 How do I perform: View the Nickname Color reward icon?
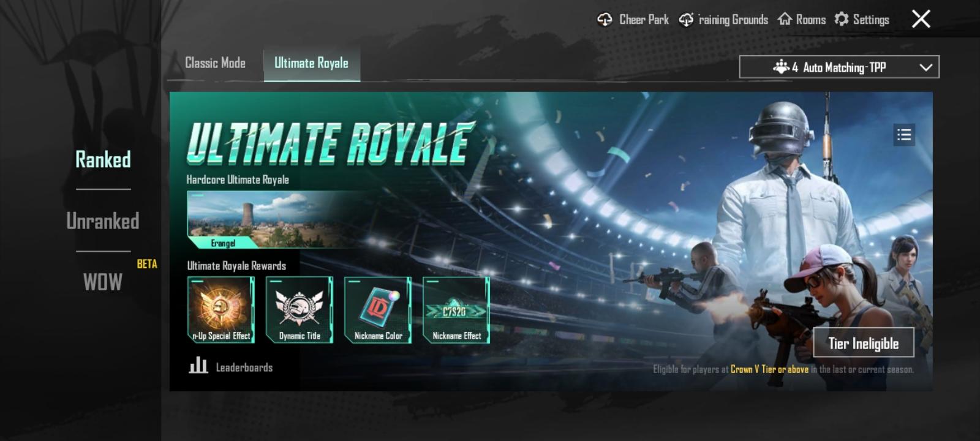tap(378, 310)
